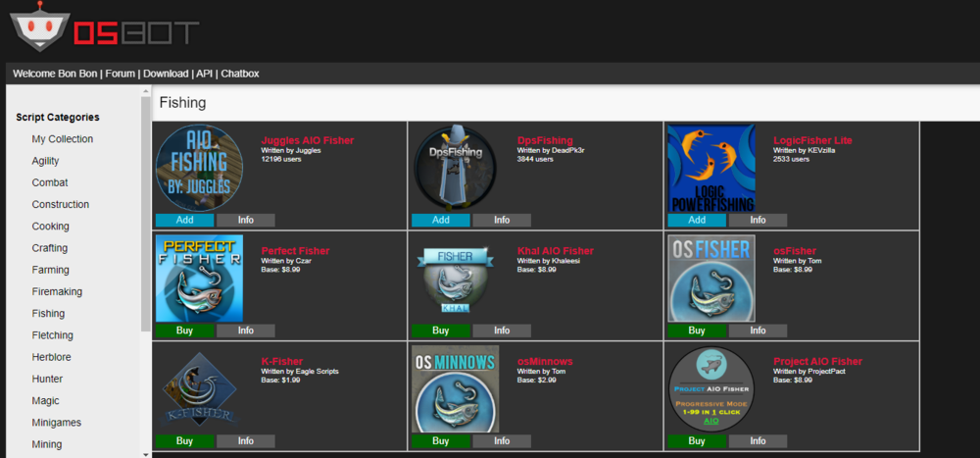Click the Project AIO Fisher thumbnail
This screenshot has height=458, width=980.
[x=711, y=388]
